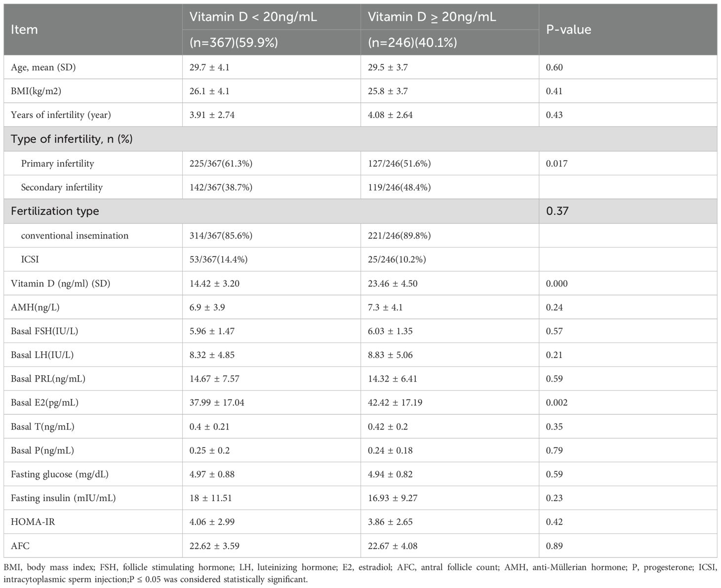721x588 pixels.
Task: Click the "Item" column header
Action: pos(24,30)
